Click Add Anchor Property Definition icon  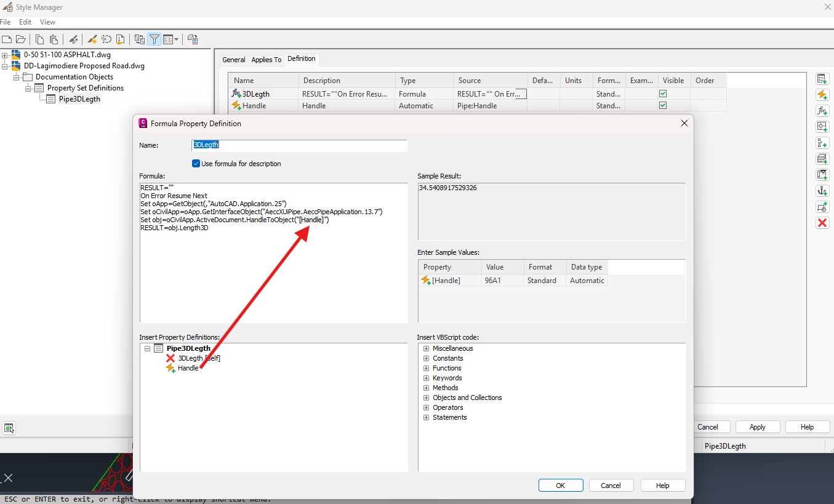[x=822, y=191]
